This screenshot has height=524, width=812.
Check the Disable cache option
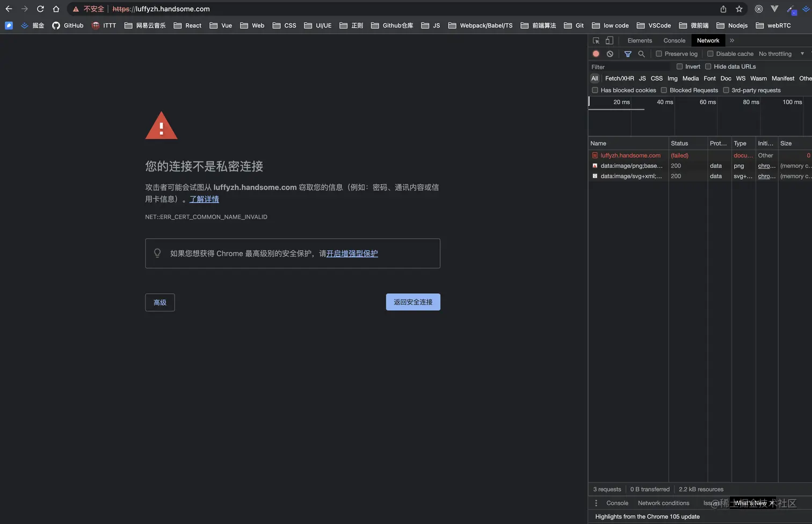pos(711,54)
